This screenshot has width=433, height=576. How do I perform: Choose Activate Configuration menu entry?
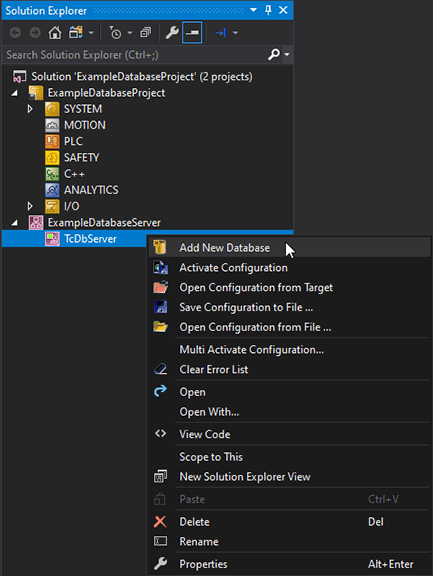point(289,267)
